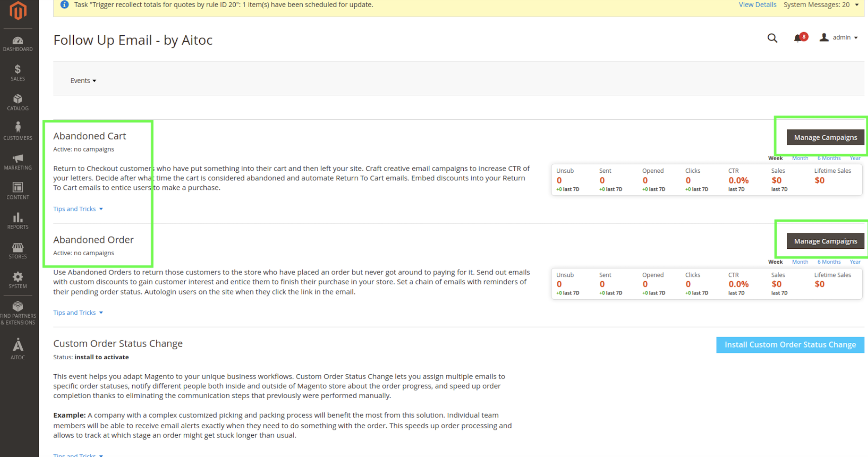The image size is (868, 457).
Task: Open the Marketing sidebar menu
Action: tap(18, 162)
